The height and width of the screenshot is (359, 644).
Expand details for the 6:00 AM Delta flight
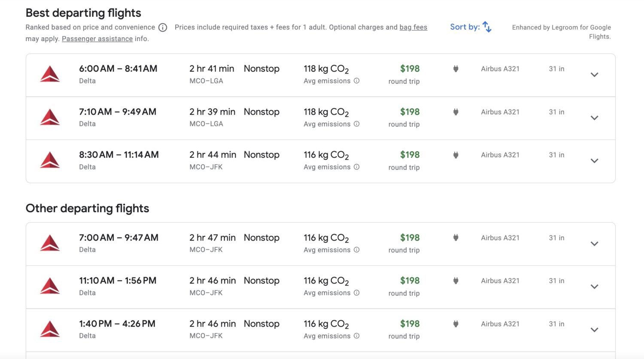(595, 75)
